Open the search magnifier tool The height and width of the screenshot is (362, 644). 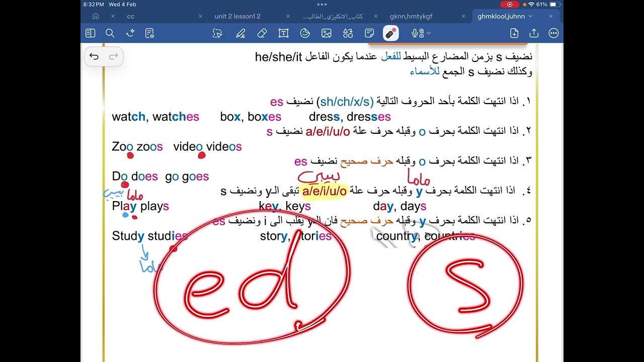click(110, 33)
